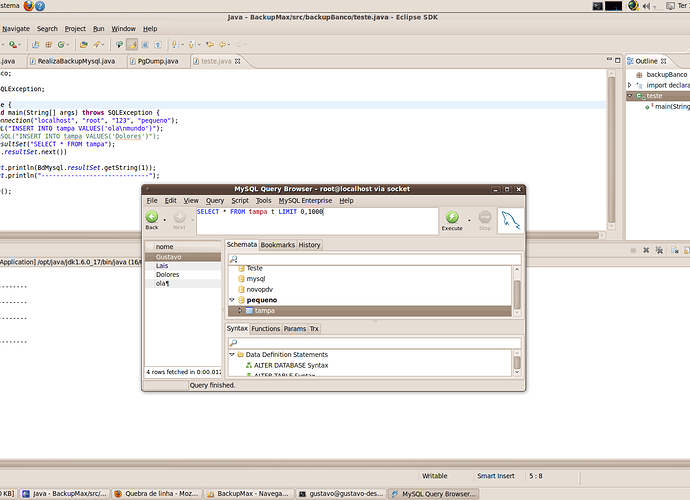Click New Java Project icon in Eclipse toolbar
The width and height of the screenshot is (690, 500).
pyautogui.click(x=36, y=44)
